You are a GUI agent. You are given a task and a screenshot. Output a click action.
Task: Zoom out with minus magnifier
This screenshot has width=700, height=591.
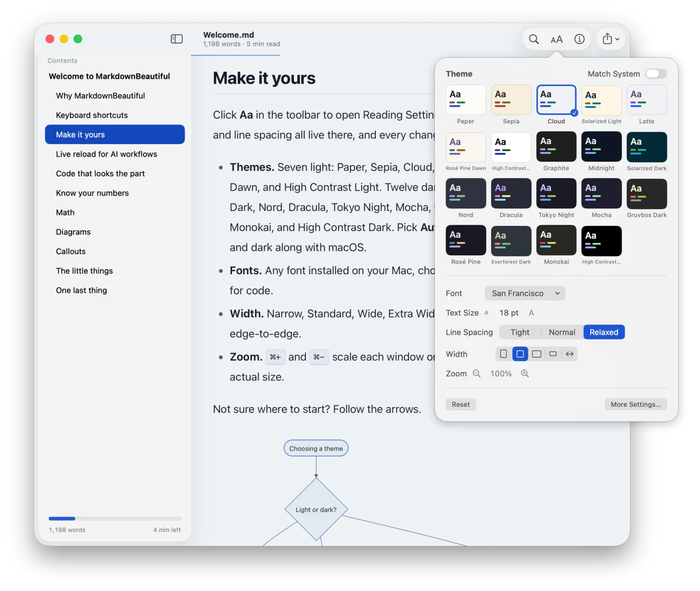pos(476,373)
